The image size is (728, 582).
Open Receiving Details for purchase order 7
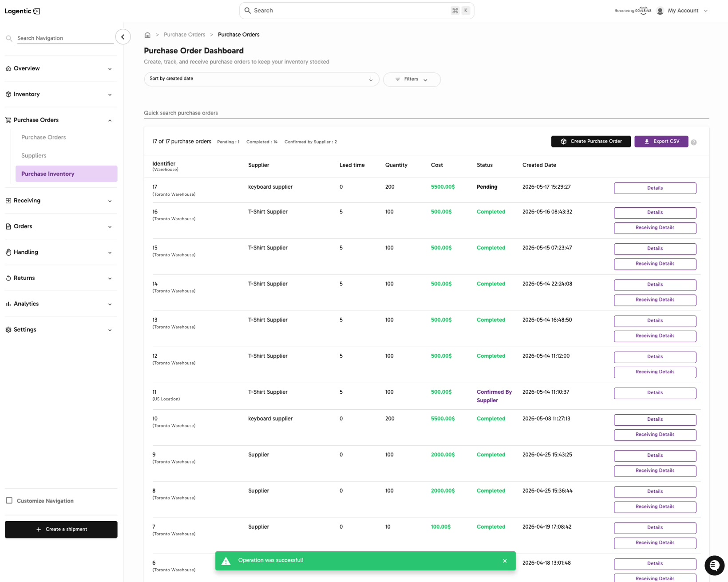click(655, 543)
